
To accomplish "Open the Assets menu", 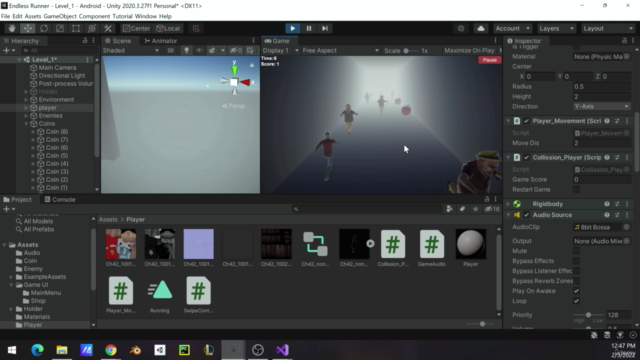I will 33,16.
